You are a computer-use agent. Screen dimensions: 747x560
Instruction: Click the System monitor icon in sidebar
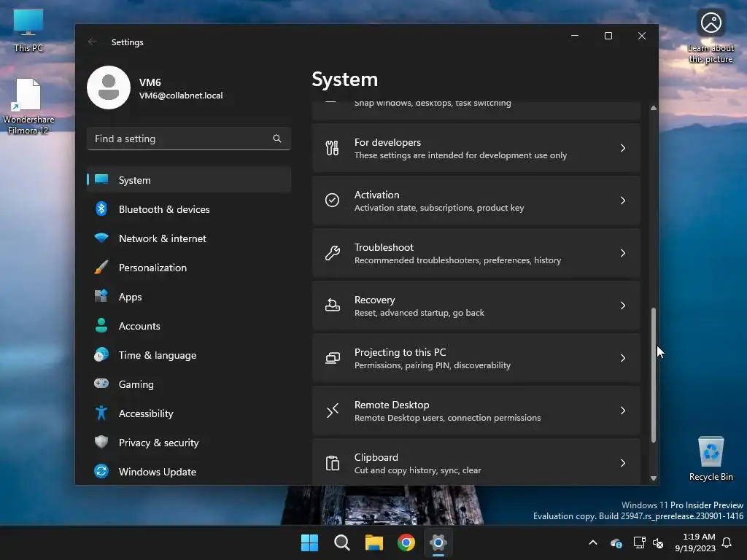(101, 179)
